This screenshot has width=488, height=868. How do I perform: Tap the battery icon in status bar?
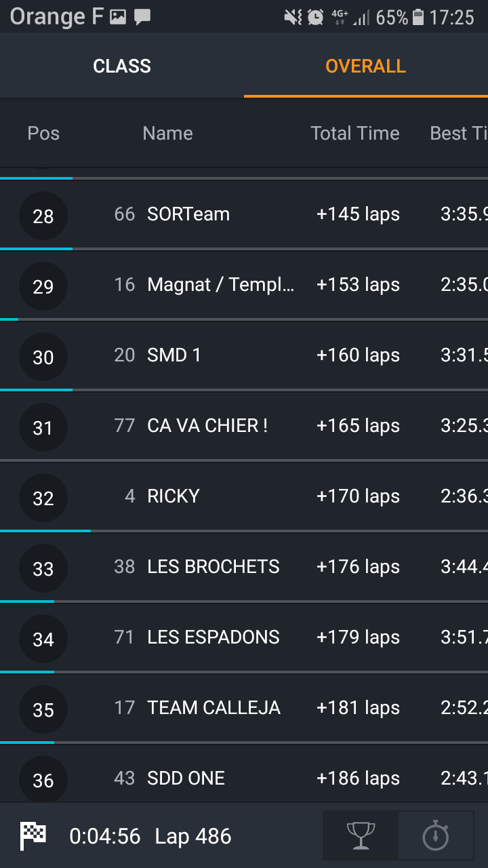(x=418, y=17)
